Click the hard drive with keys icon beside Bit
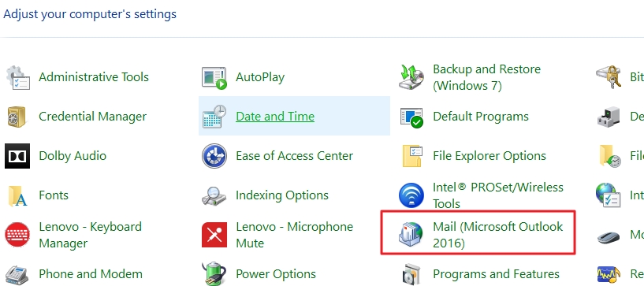Screen dimensions: 644x286 tap(608, 77)
